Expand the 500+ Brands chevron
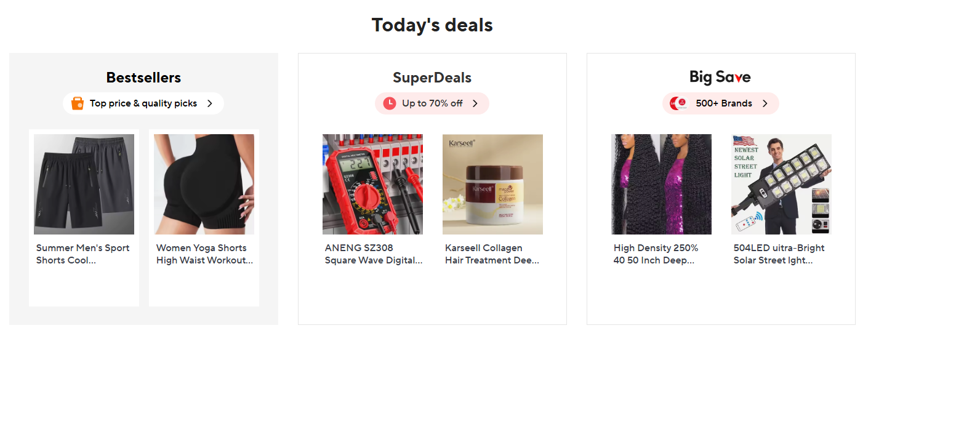 coord(765,103)
